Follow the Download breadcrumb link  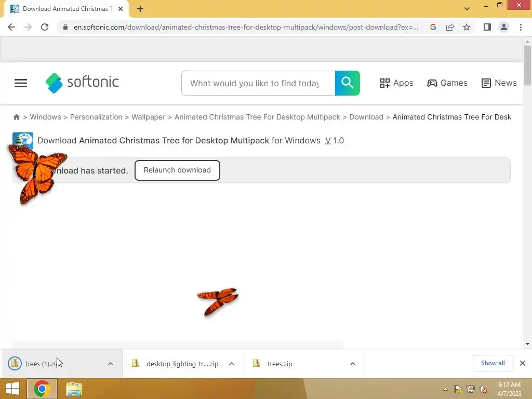tap(366, 117)
